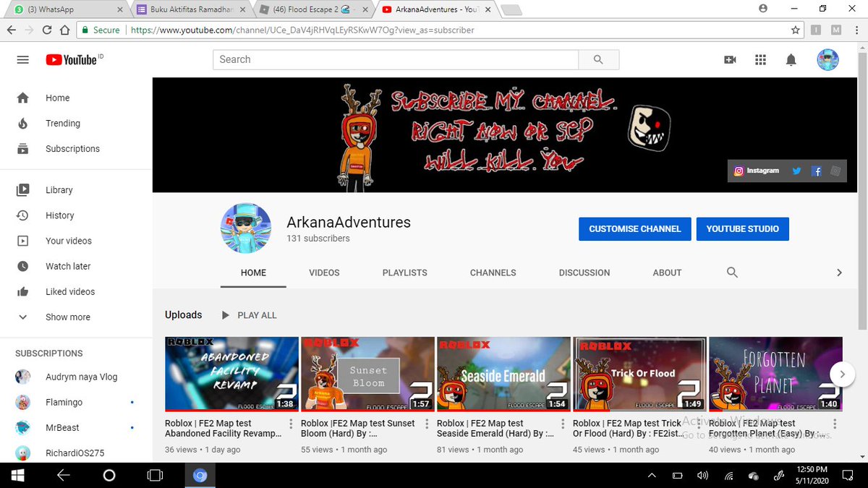Switch to the DISCUSSION tab
This screenshot has height=488, width=868.
[584, 273]
